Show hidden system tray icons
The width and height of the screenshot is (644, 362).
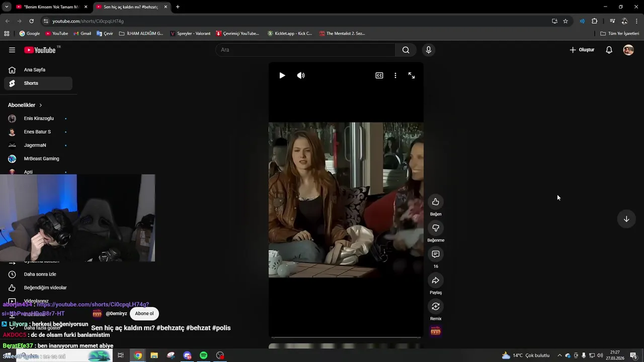[559, 355]
